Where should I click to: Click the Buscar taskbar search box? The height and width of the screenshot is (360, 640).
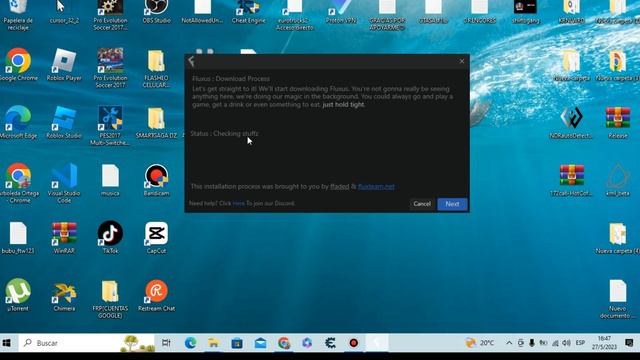87,343
